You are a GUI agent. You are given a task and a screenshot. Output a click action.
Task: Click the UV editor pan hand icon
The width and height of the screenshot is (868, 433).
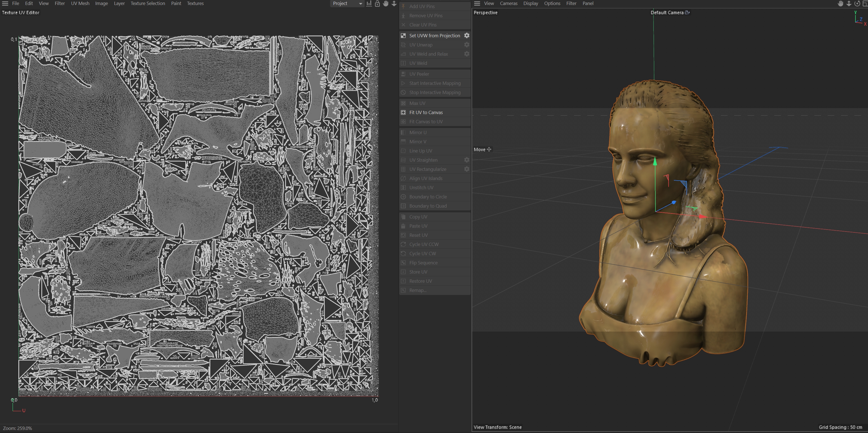click(386, 3)
